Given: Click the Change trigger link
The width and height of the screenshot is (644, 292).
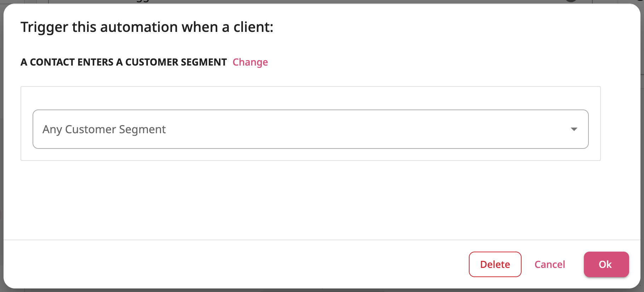Looking at the screenshot, I should point(250,62).
